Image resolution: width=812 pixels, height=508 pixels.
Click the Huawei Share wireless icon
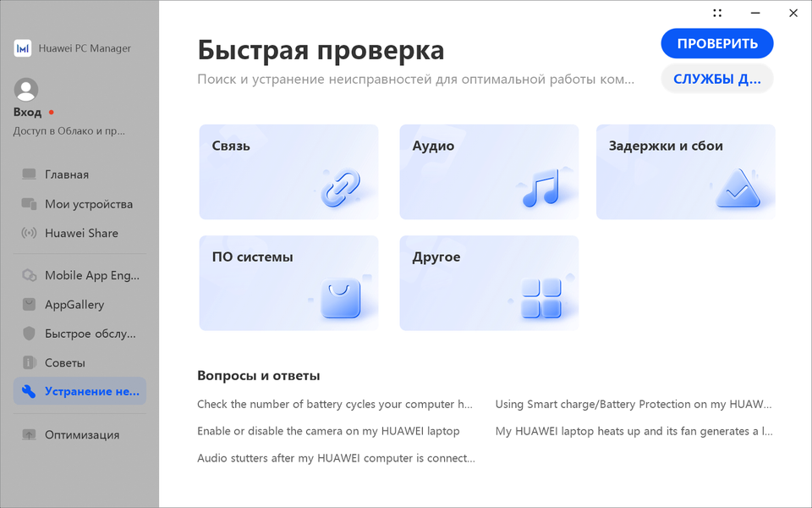[x=29, y=233]
